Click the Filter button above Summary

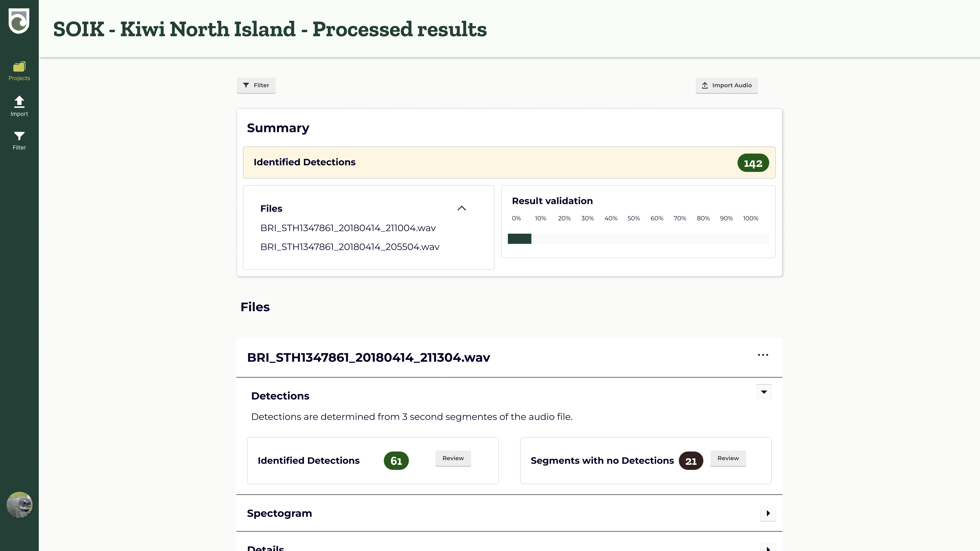pyautogui.click(x=256, y=85)
